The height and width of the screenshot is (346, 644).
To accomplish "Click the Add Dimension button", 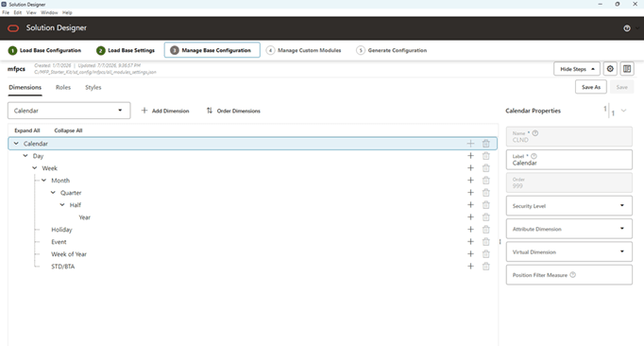I will tap(165, 111).
